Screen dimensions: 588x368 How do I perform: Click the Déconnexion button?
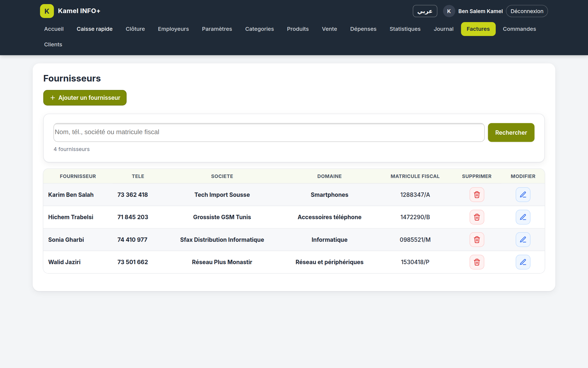coord(527,11)
